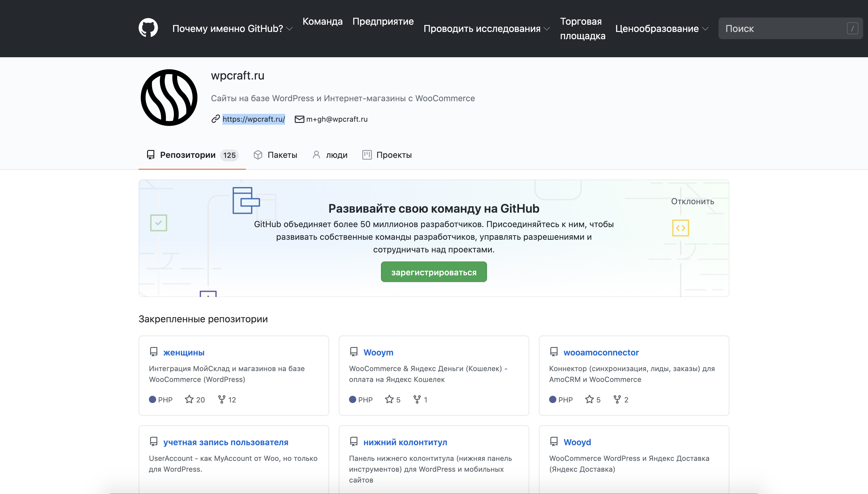
Task: Click the star icon showing 20 on женщины
Action: 189,399
